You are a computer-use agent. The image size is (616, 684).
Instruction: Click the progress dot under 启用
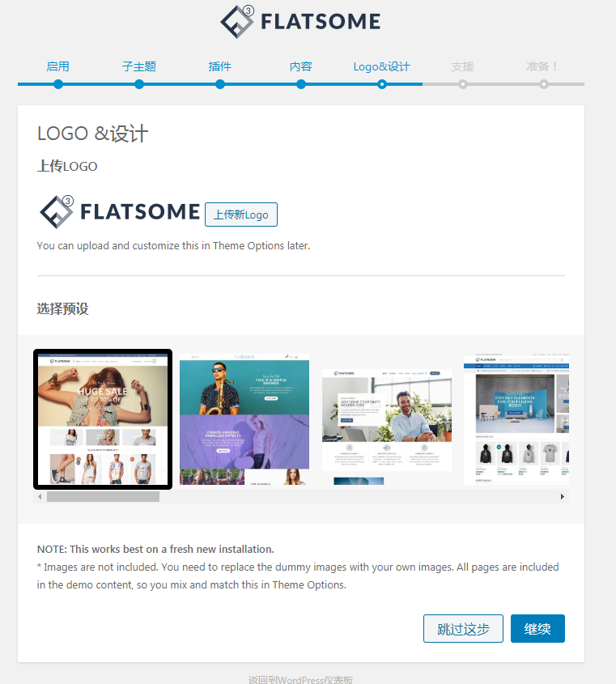pos(58,84)
